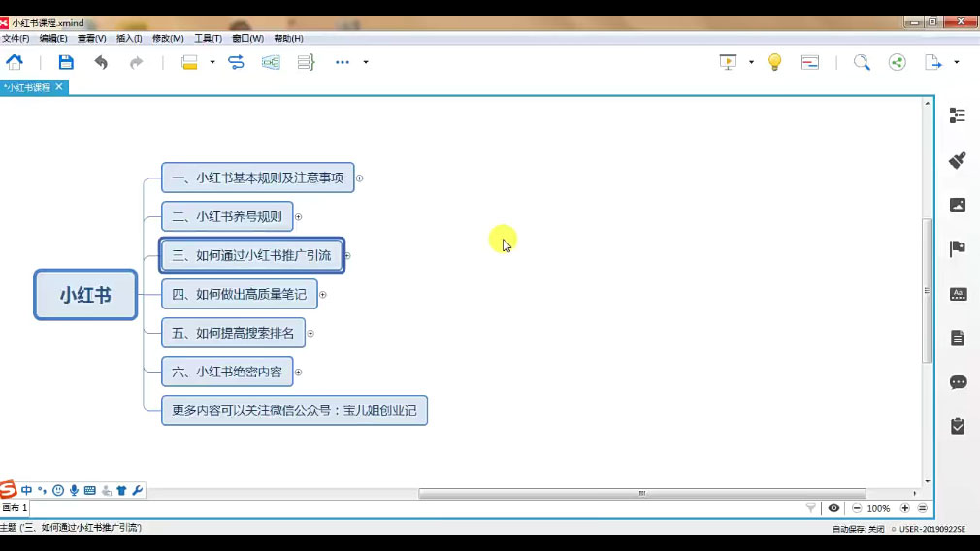Open Sogou soft keyboard
980x551 pixels.
tap(90, 491)
